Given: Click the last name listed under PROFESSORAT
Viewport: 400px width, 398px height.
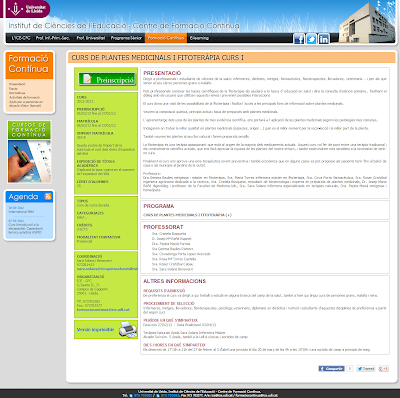Looking at the screenshot, I should (172, 269).
